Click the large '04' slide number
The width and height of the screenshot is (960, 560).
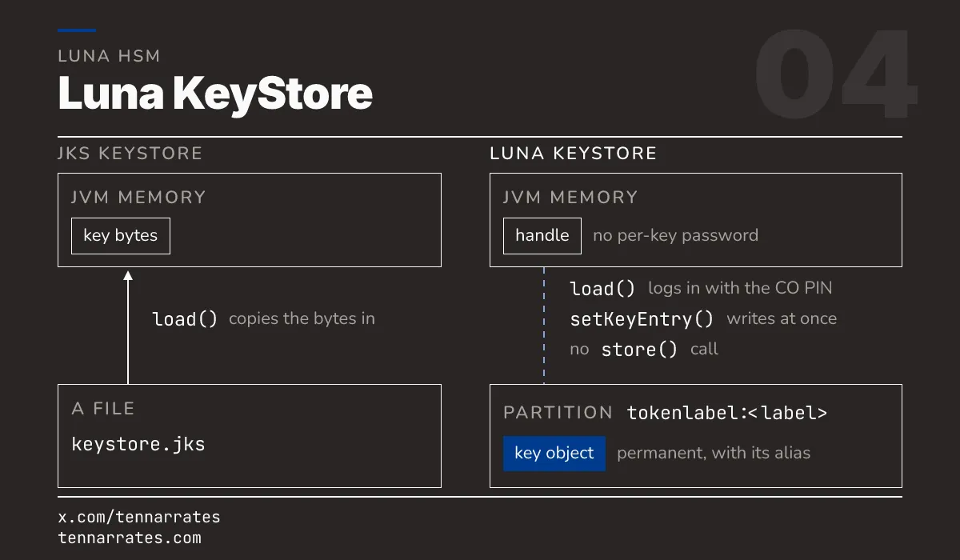click(835, 77)
